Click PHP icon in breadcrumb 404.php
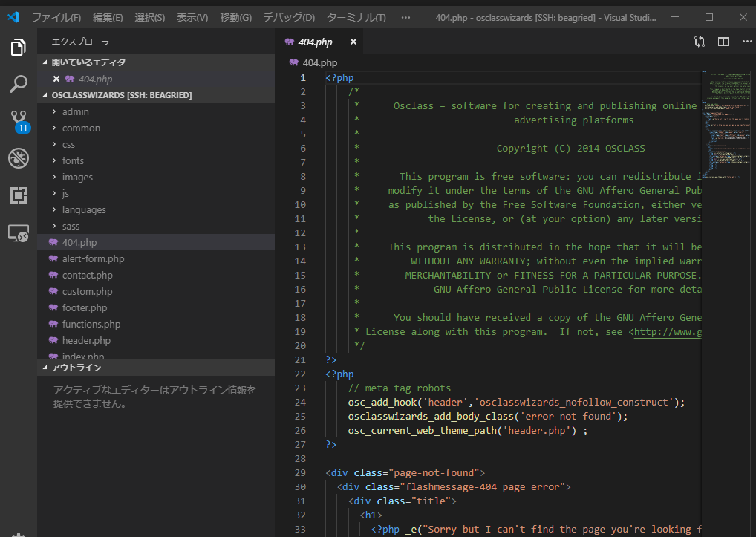The image size is (756, 537). click(x=293, y=62)
